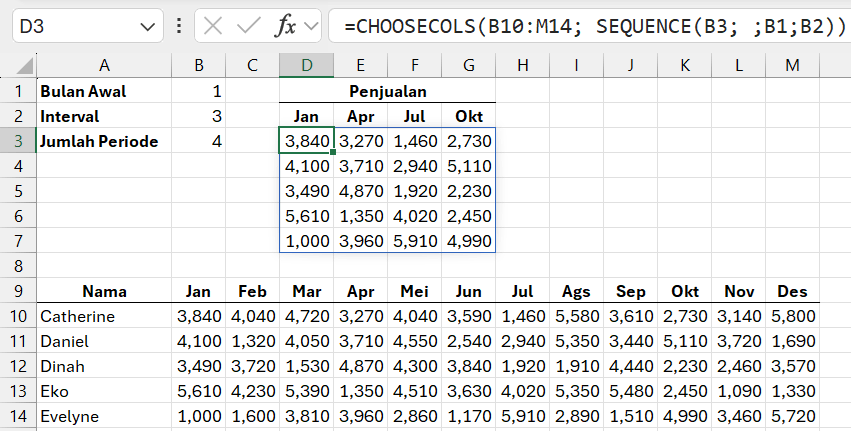Open the Name Box dropdown arrow
Image resolution: width=851 pixels, height=431 pixels.
(147, 26)
